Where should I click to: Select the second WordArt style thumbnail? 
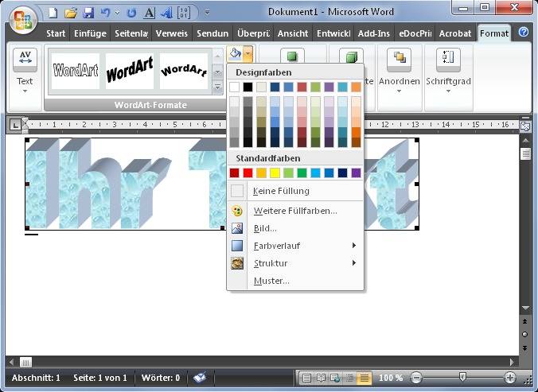(130, 72)
